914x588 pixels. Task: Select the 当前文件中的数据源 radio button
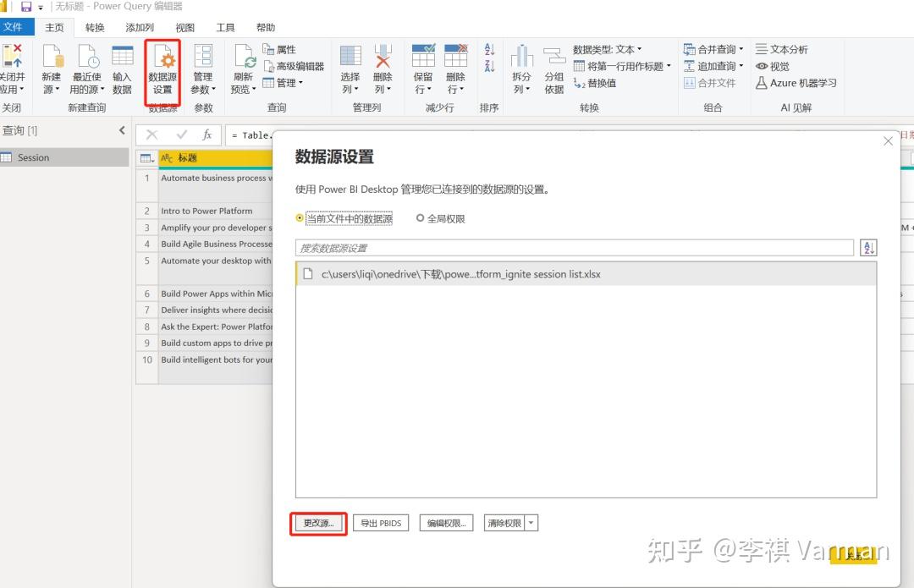pos(300,217)
